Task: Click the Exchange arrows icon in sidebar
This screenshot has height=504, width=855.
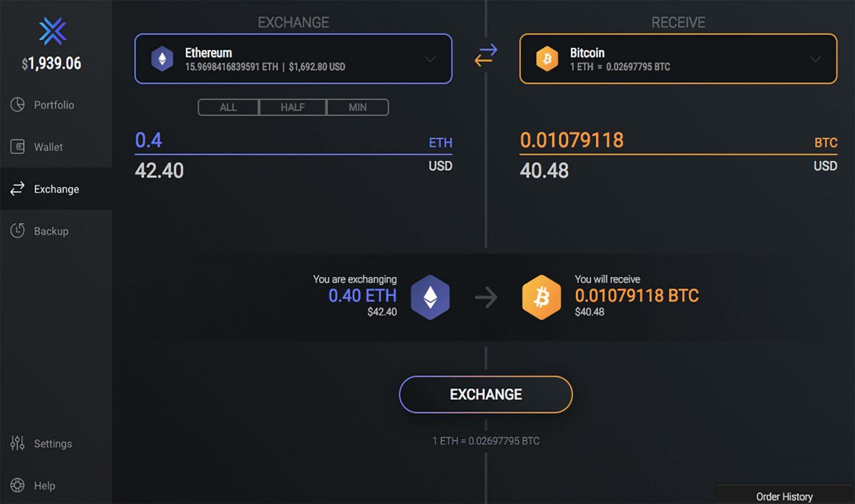Action: click(x=16, y=189)
